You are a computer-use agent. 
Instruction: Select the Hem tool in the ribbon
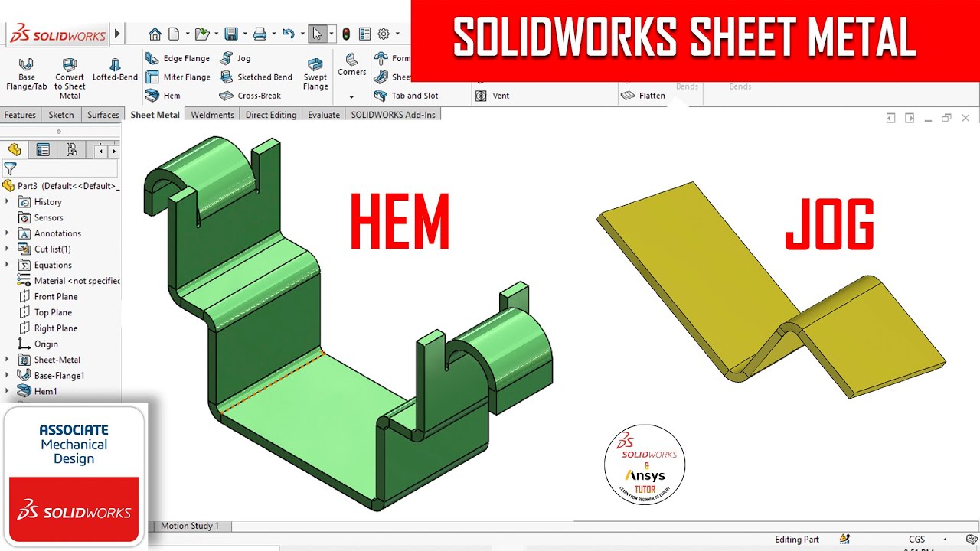(162, 96)
